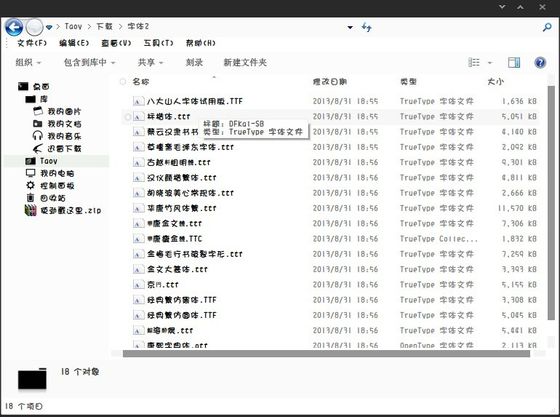This screenshot has width=560, height=417.
Task: Select the 桌面 desktop icon in sidebar
Action: pyautogui.click(x=23, y=86)
